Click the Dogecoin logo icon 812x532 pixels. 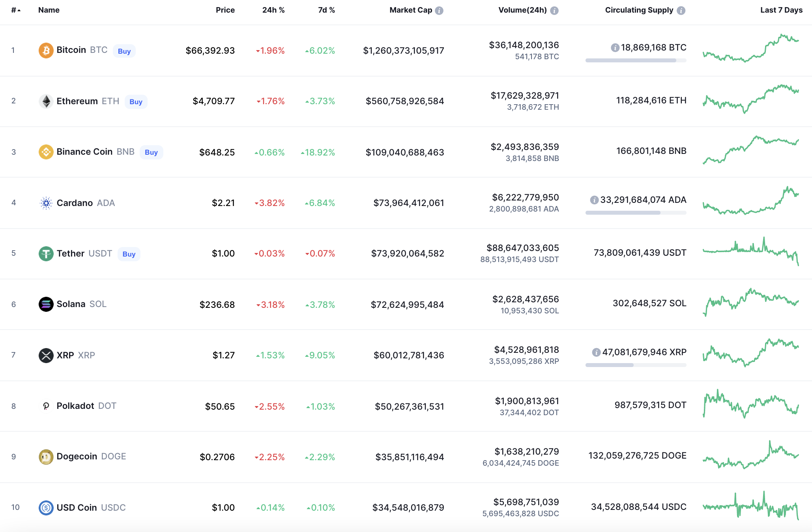46,457
